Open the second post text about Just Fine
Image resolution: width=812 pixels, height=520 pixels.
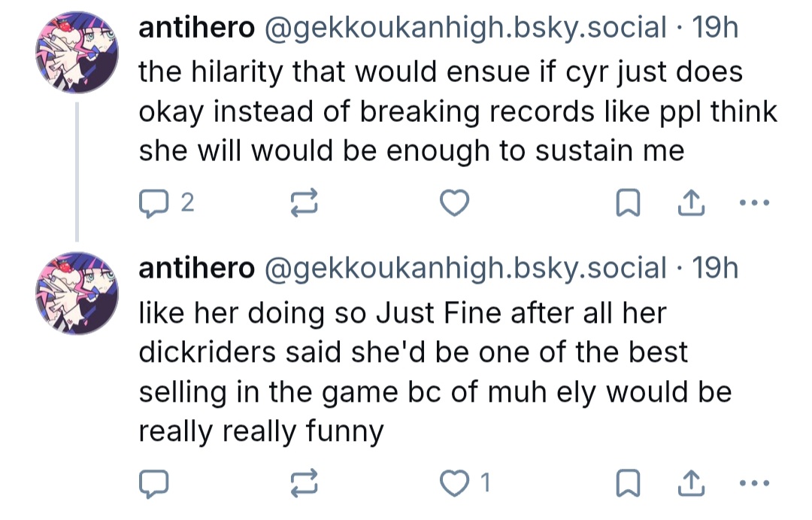click(x=435, y=373)
